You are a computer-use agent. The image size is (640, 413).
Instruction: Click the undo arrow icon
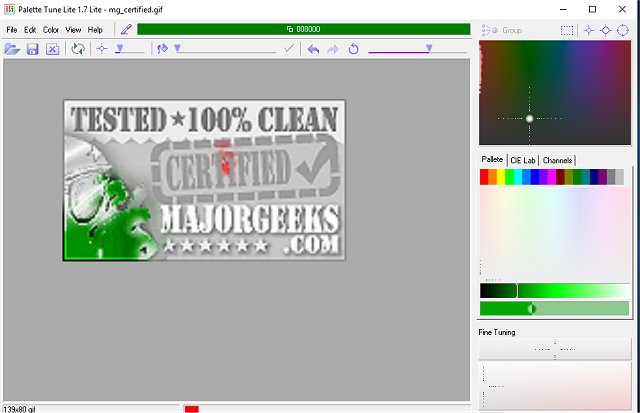tap(313, 49)
